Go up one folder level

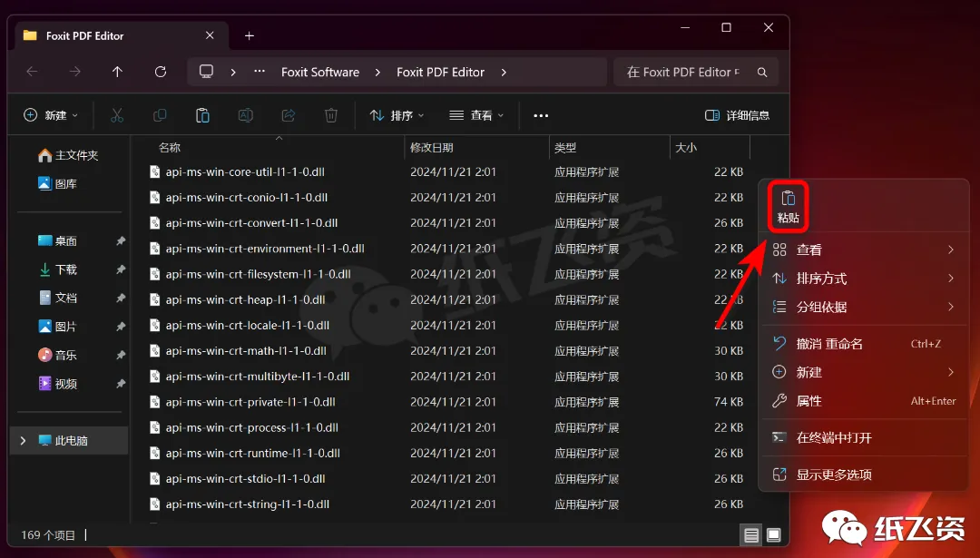tap(117, 72)
